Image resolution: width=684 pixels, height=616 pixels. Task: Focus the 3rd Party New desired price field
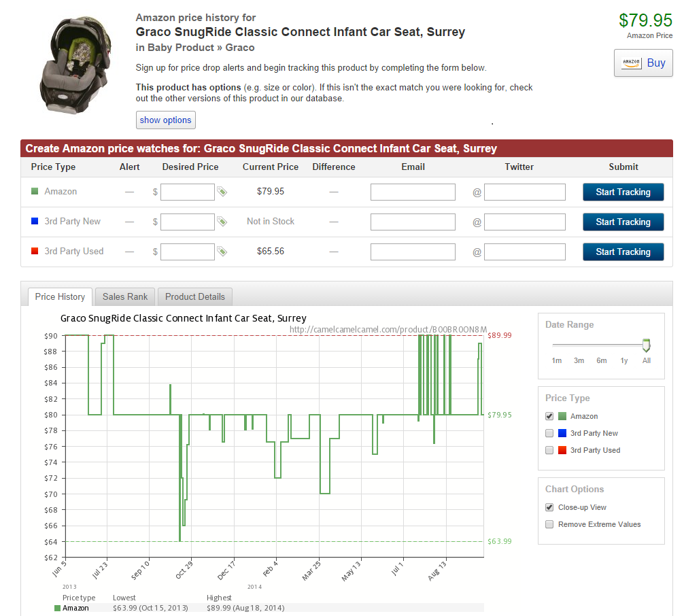(188, 222)
